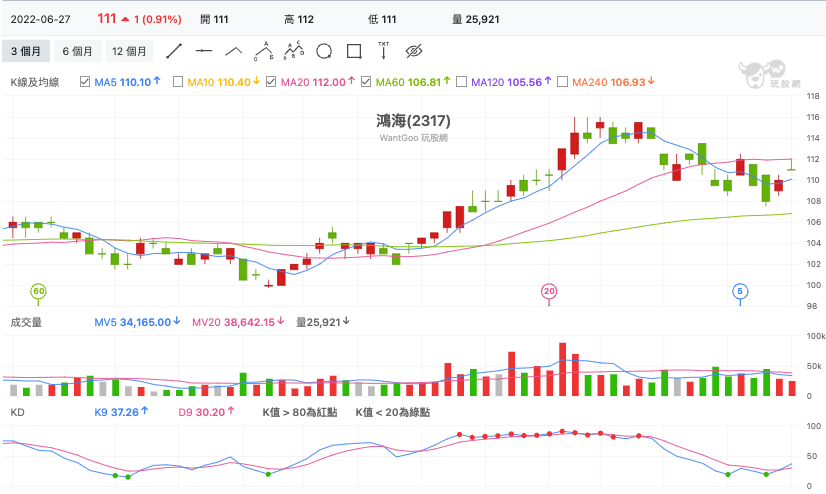Viewport: 826px width, 494px height.
Task: Click the MA60 106.81 label
Action: (x=413, y=82)
